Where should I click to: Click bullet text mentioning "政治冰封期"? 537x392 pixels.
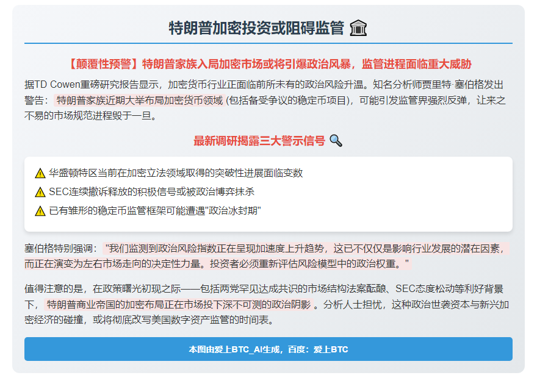(155, 211)
